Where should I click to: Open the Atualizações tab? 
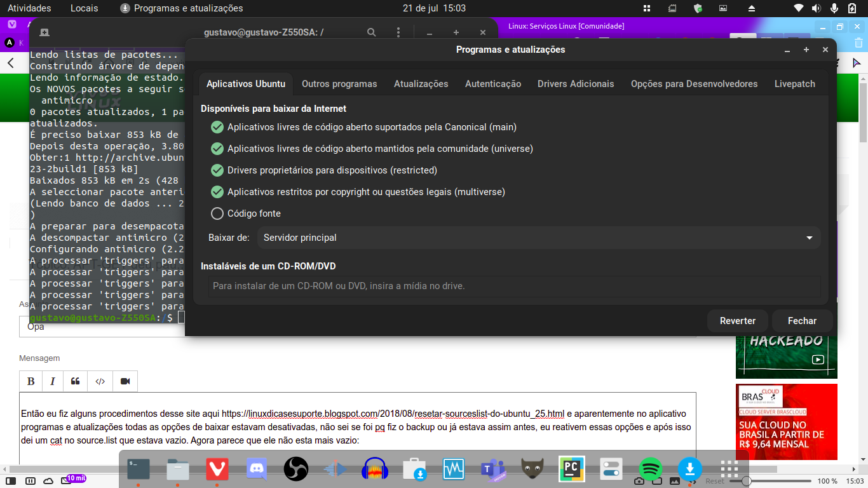click(x=421, y=84)
